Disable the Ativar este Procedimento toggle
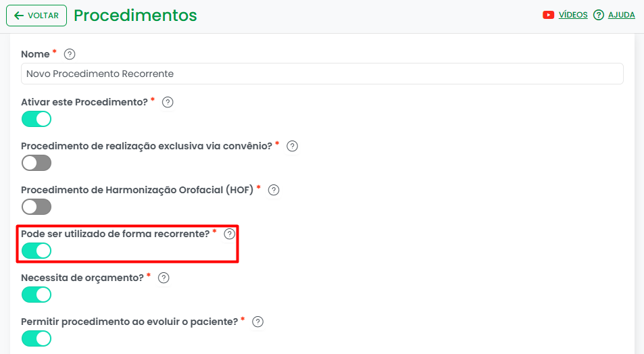The width and height of the screenshot is (644, 354). coord(36,119)
